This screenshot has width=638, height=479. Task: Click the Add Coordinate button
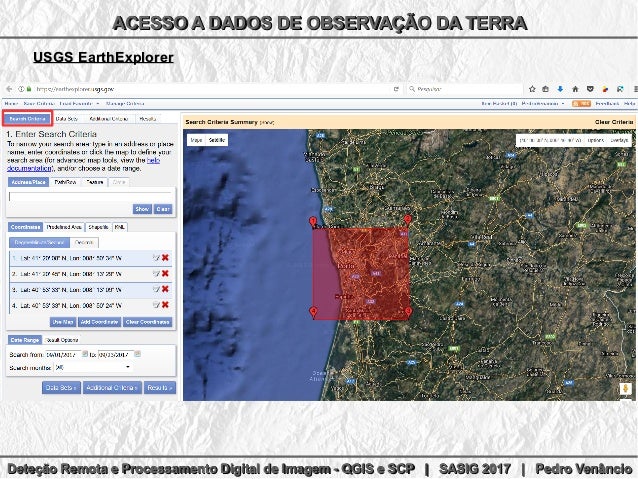click(99, 322)
